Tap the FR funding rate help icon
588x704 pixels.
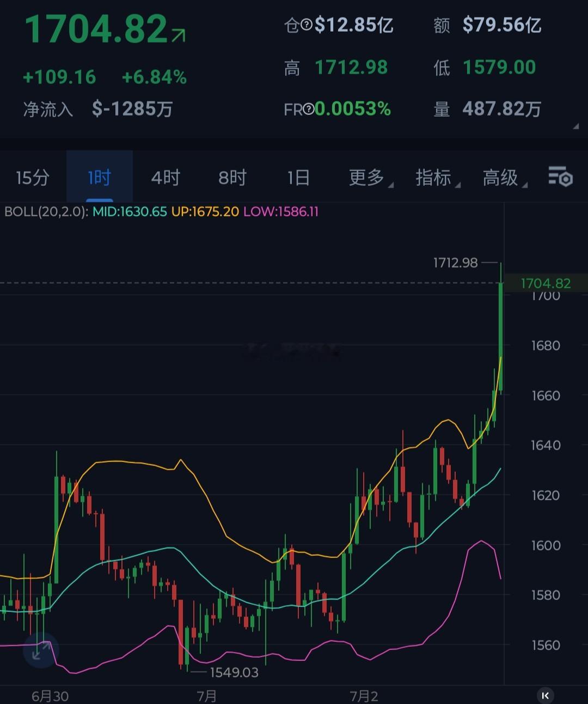point(309,110)
